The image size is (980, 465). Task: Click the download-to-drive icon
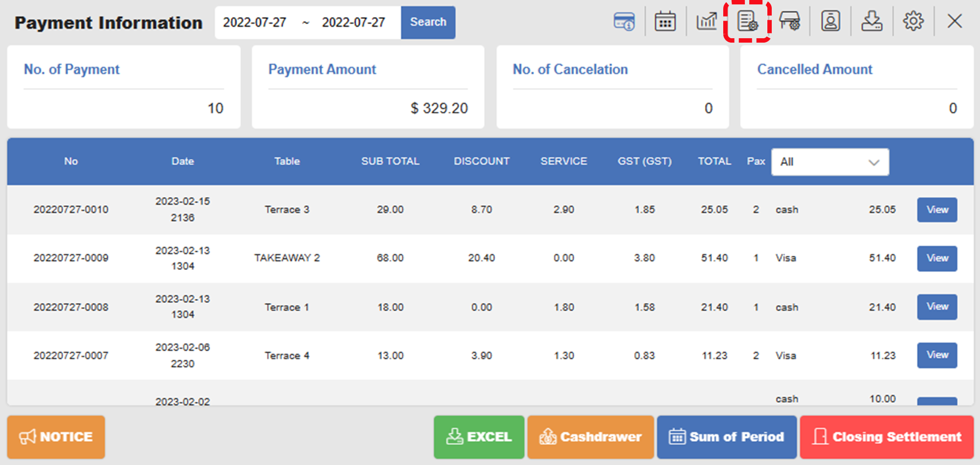(x=872, y=22)
